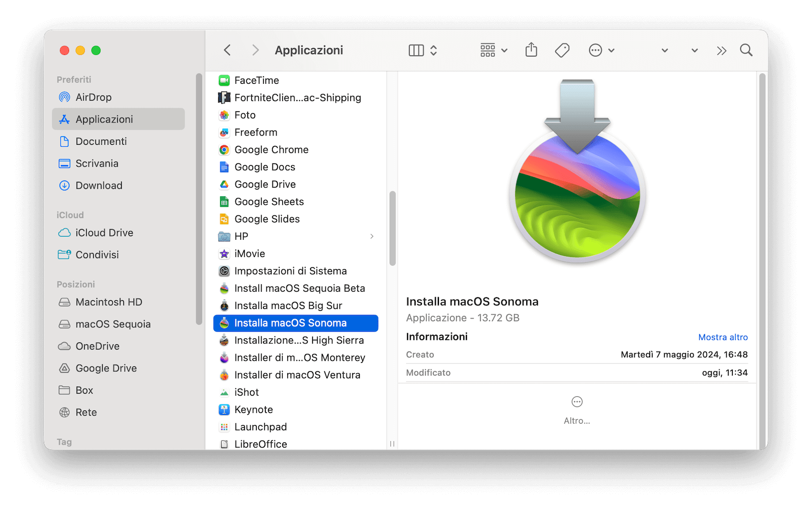Click the Search magnifier icon
Screen dimensions: 812x508
pyautogui.click(x=746, y=50)
